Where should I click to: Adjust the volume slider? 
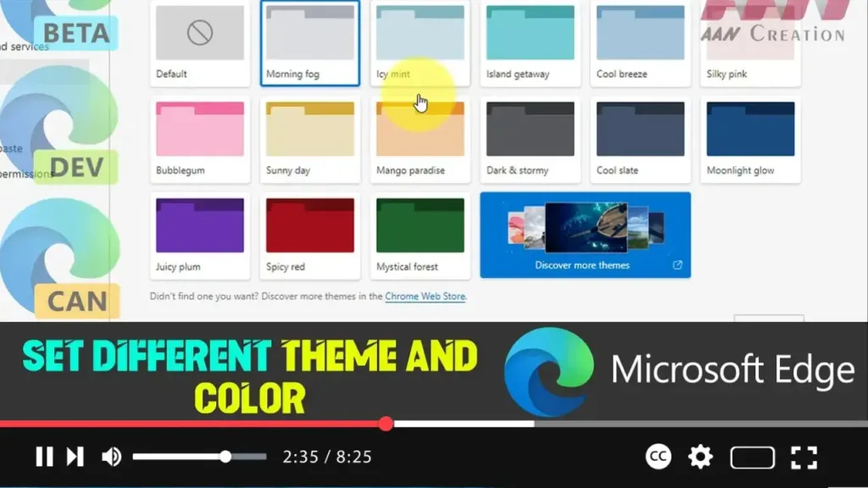[225, 457]
